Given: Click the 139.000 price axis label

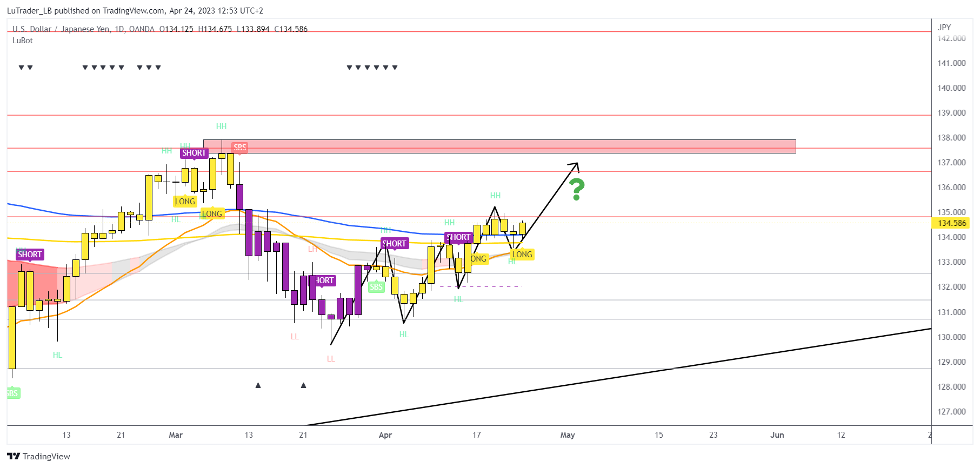Looking at the screenshot, I should (951, 113).
